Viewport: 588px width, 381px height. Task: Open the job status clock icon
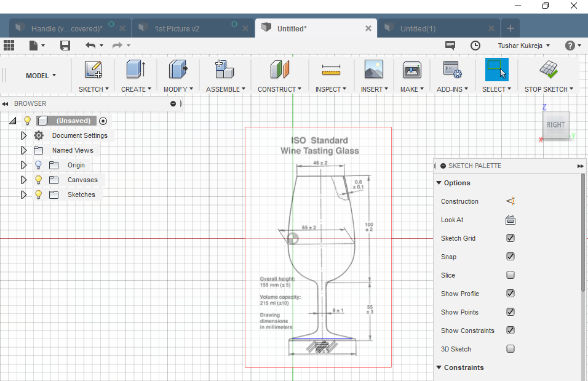click(x=475, y=46)
